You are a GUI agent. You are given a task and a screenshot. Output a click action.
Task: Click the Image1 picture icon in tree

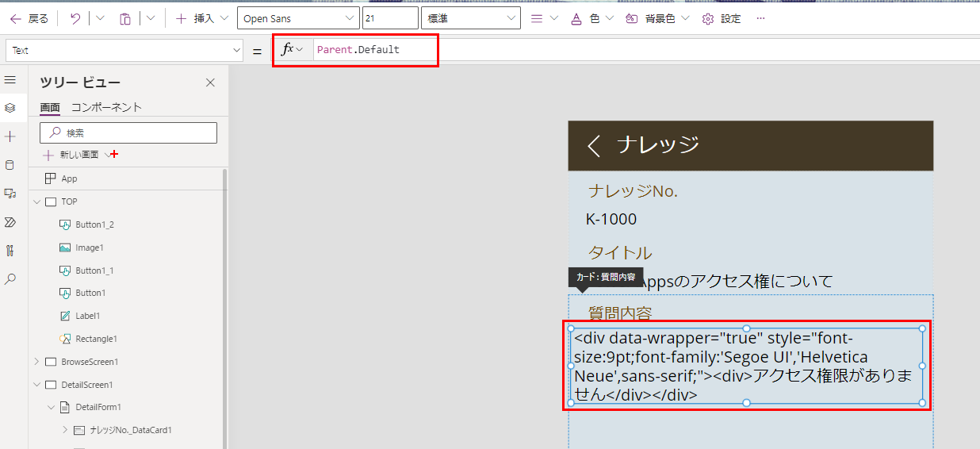tap(66, 248)
